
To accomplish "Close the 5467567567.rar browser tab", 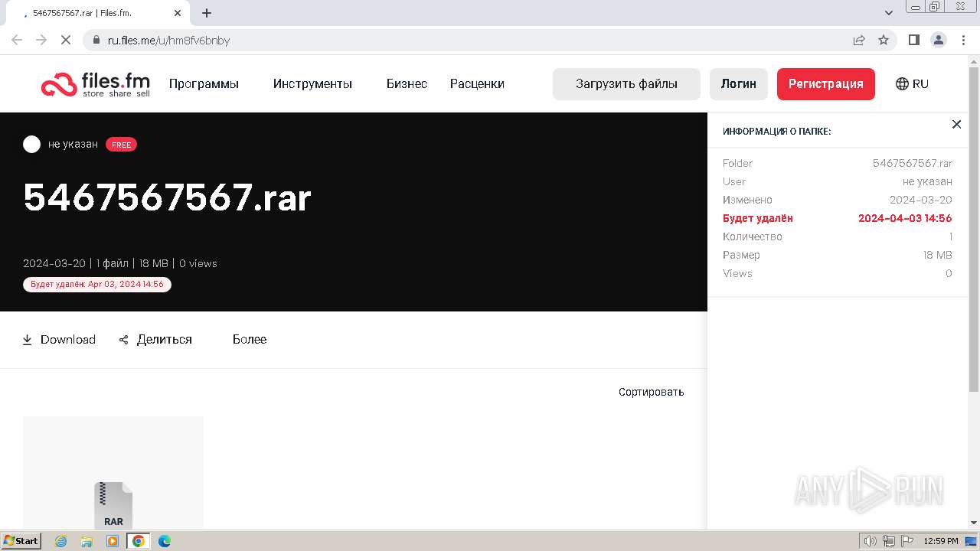I will tap(178, 13).
